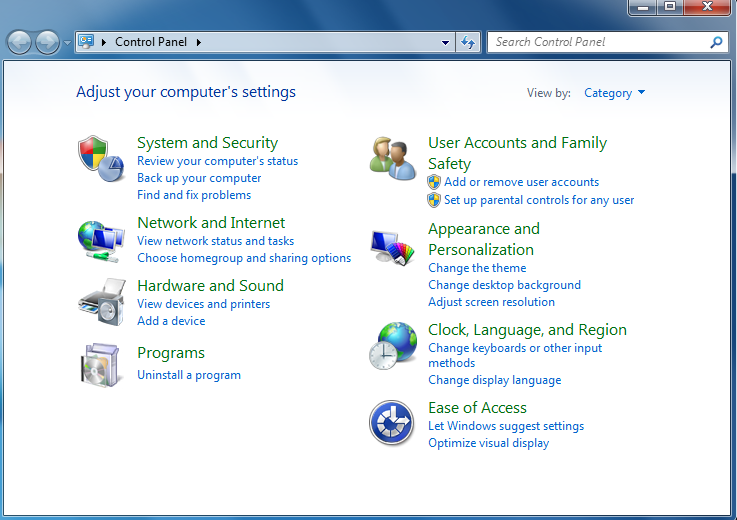Expand the address bar history dropdown
Viewport: 737px width, 520px height.
[445, 43]
